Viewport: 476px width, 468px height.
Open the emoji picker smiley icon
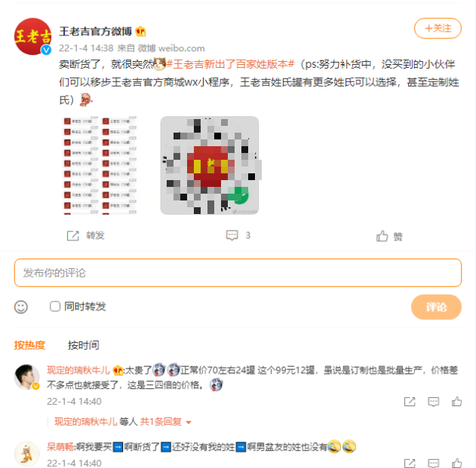(x=21, y=307)
